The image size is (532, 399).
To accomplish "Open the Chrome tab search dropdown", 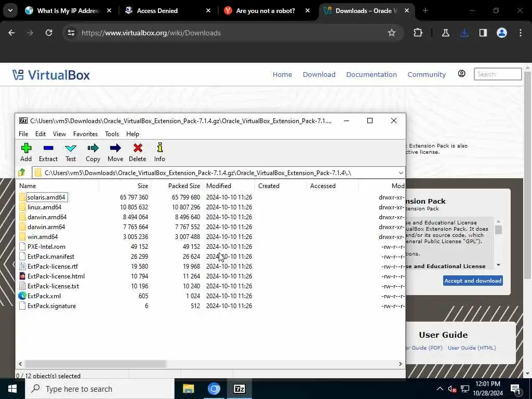I will (10, 10).
